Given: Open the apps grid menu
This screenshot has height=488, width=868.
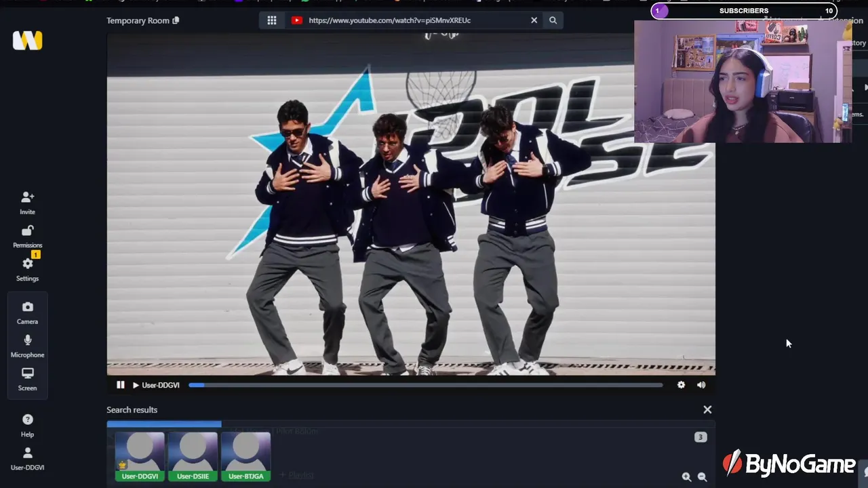Looking at the screenshot, I should click(x=272, y=20).
